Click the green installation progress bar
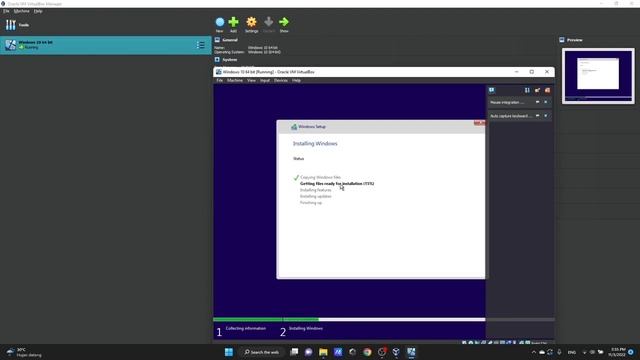Image resolution: width=640 pixels, height=360 pixels. pyautogui.click(x=266, y=320)
